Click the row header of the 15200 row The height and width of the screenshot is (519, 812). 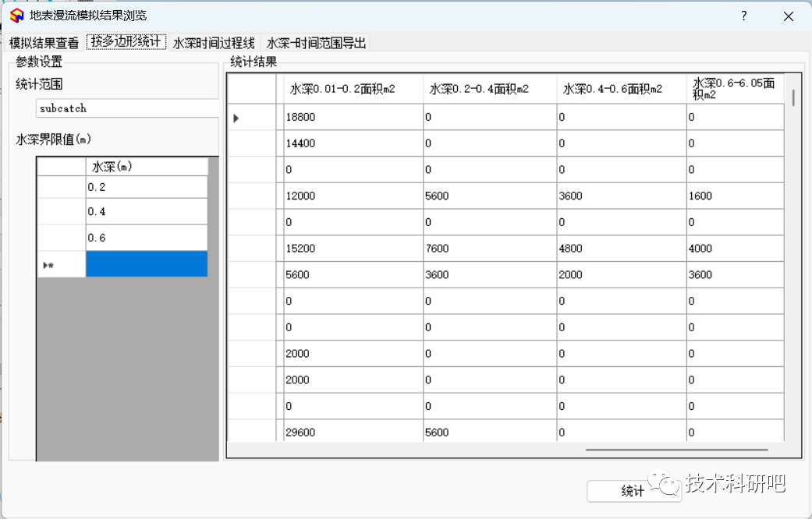click(x=252, y=249)
